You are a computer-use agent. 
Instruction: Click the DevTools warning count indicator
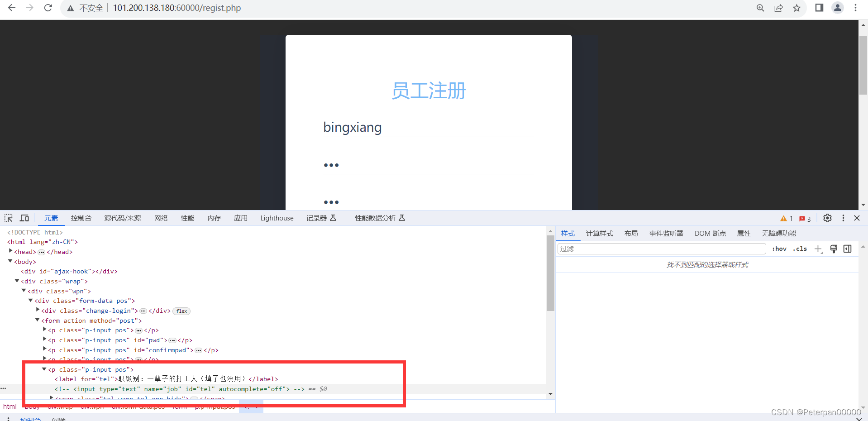[x=787, y=219]
